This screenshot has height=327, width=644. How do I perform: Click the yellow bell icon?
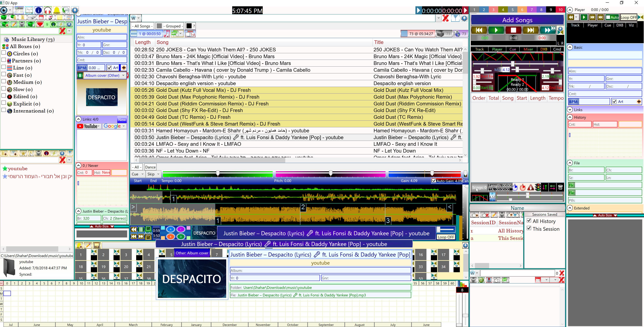coord(57,10)
